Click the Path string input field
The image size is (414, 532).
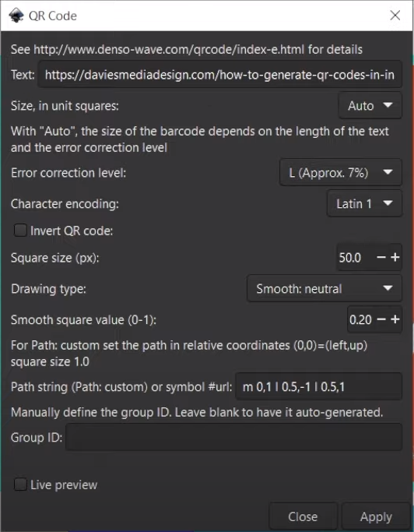coord(319,386)
